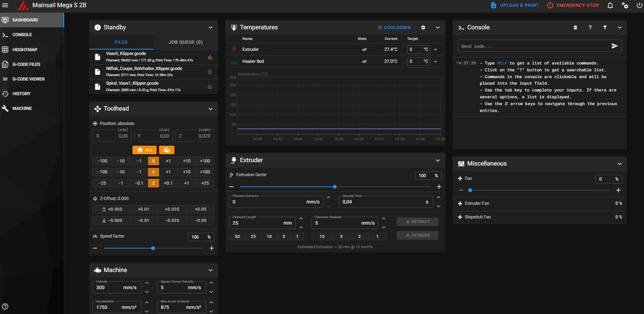The width and height of the screenshot is (644, 314).
Task: Increase Velocity with up stepper arrow
Action: point(147,283)
